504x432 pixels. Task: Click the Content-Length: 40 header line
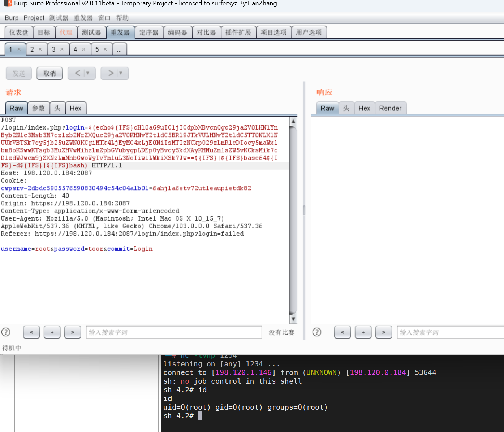[x=35, y=196]
